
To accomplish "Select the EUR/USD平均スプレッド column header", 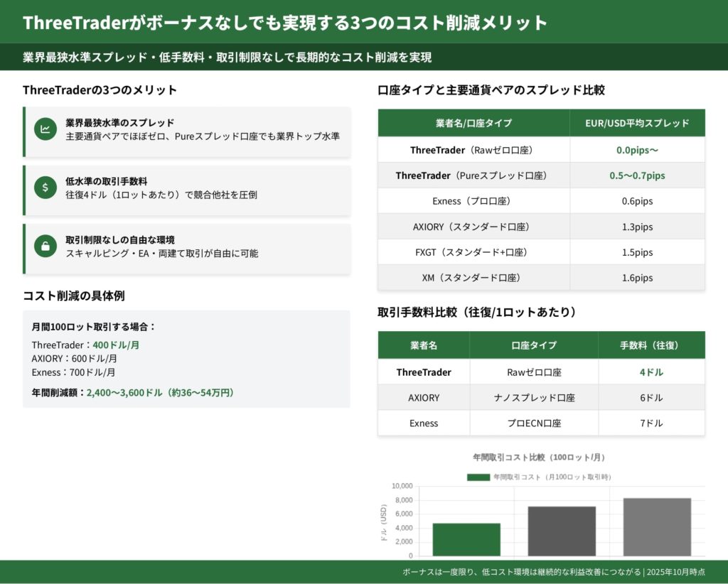I will tap(637, 123).
